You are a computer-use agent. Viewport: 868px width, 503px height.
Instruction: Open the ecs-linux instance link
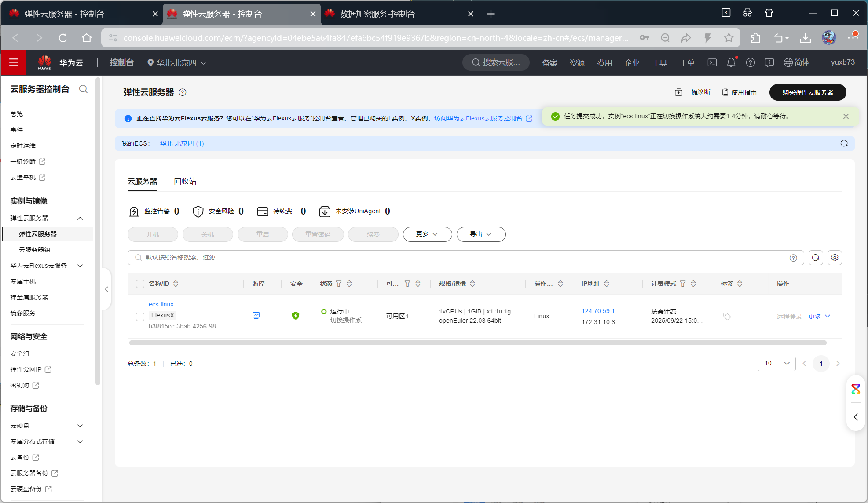pyautogui.click(x=161, y=304)
